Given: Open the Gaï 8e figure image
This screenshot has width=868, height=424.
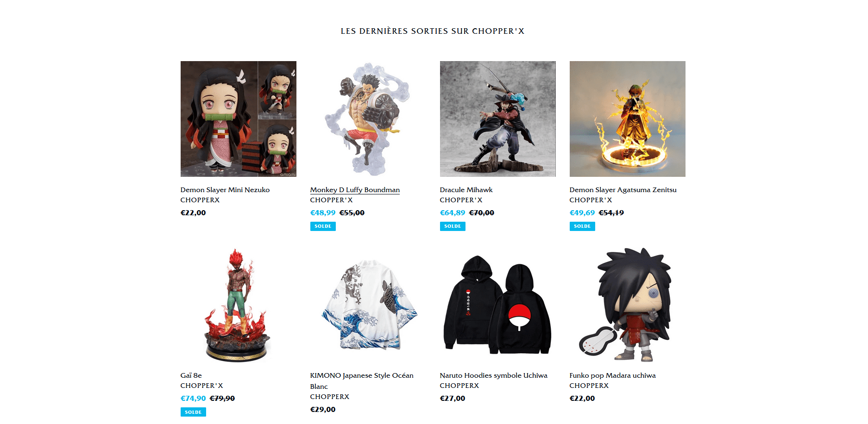Looking at the screenshot, I should [238, 305].
